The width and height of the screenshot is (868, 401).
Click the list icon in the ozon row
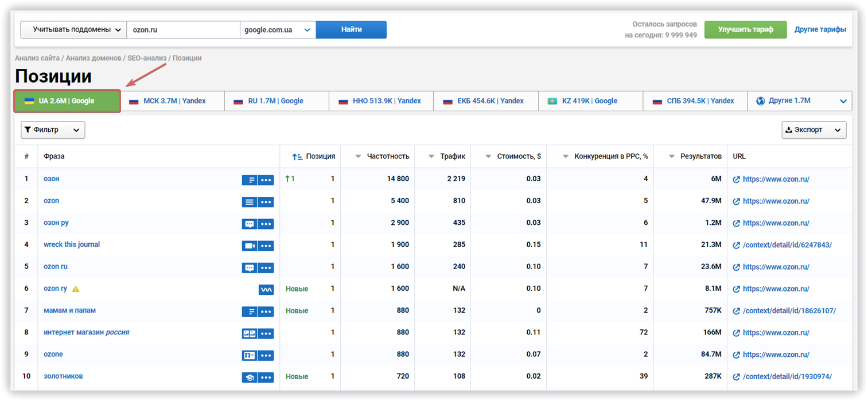point(249,202)
